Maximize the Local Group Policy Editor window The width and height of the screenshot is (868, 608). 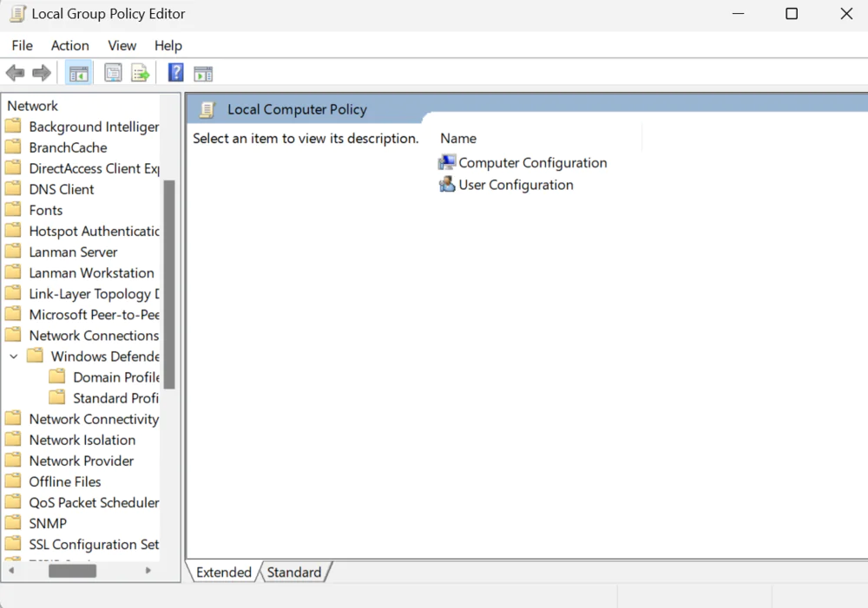(x=792, y=14)
